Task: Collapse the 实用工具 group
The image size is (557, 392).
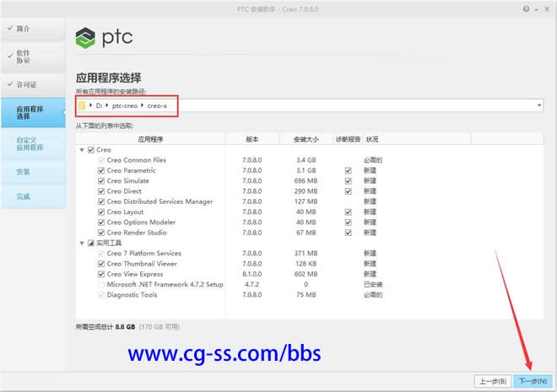Action: point(81,243)
